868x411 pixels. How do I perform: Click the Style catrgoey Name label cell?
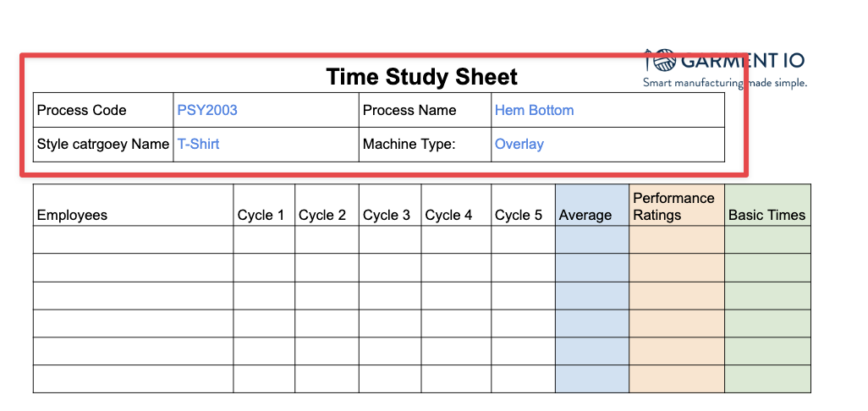click(103, 144)
